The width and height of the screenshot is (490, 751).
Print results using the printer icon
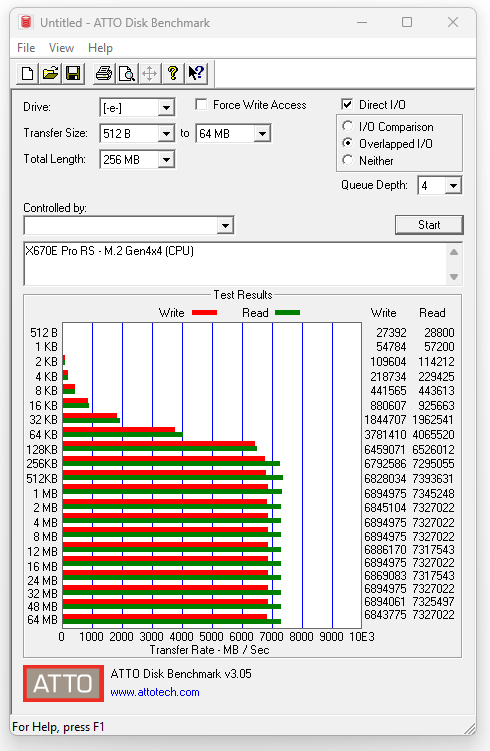click(104, 73)
